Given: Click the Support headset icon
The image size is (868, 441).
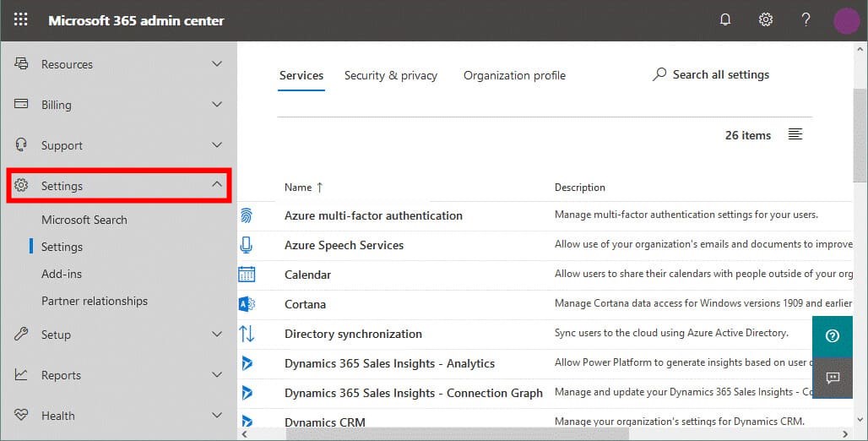Looking at the screenshot, I should [21, 144].
